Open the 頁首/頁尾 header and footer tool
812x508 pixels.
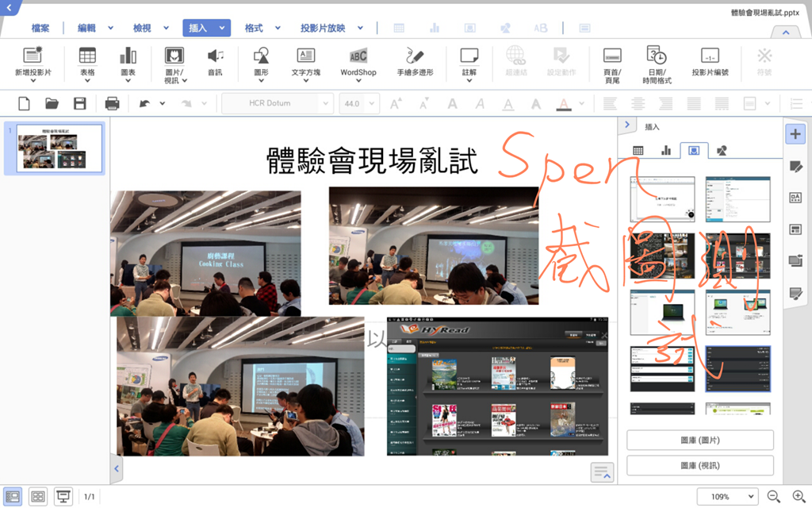pyautogui.click(x=612, y=65)
